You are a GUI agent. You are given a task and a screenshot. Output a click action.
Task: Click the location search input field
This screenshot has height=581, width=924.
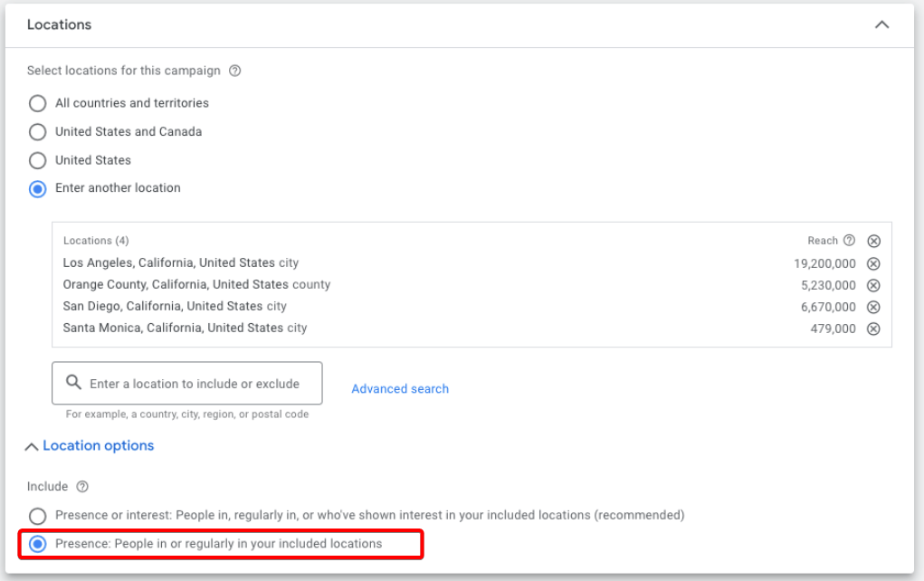click(195, 384)
